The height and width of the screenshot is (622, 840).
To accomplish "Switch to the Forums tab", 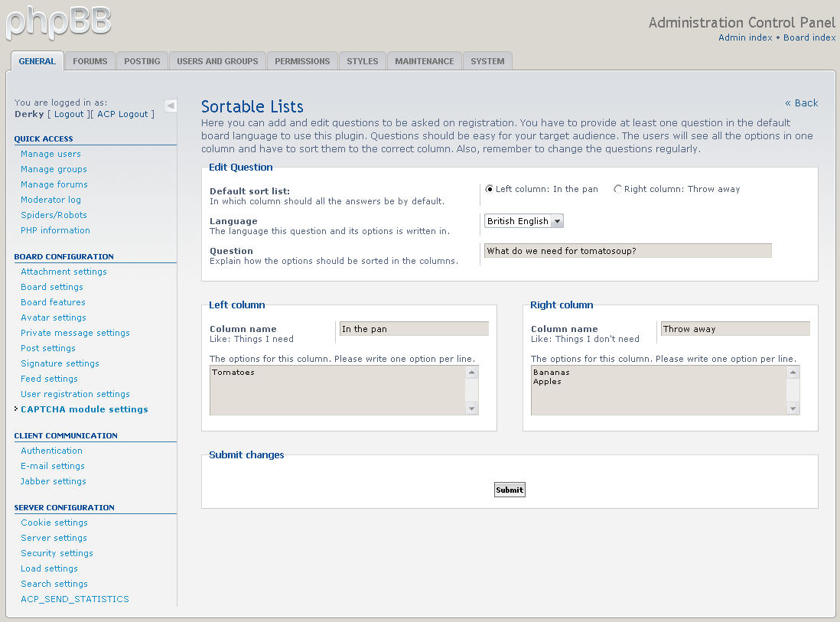I will [90, 61].
